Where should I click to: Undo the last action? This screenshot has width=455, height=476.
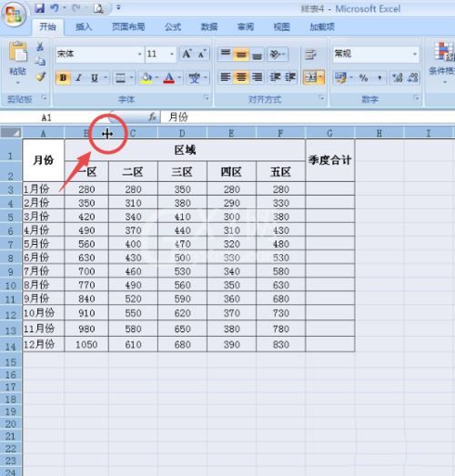(x=55, y=8)
